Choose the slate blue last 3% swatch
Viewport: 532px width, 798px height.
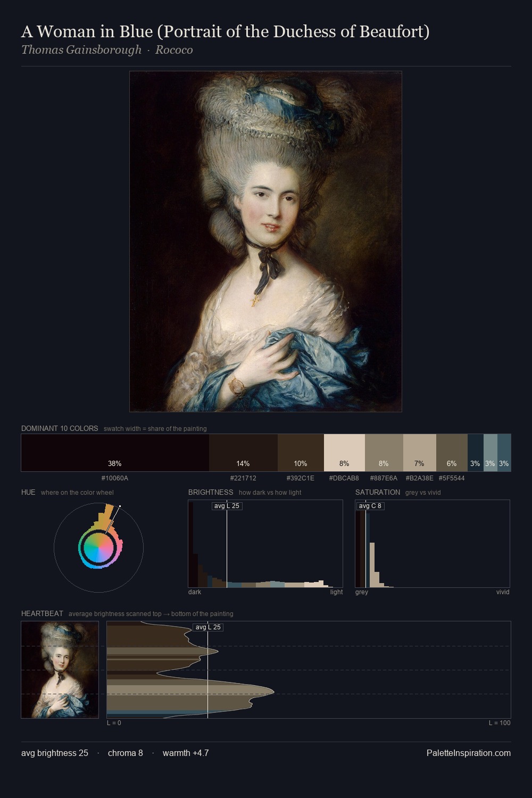pyautogui.click(x=504, y=453)
